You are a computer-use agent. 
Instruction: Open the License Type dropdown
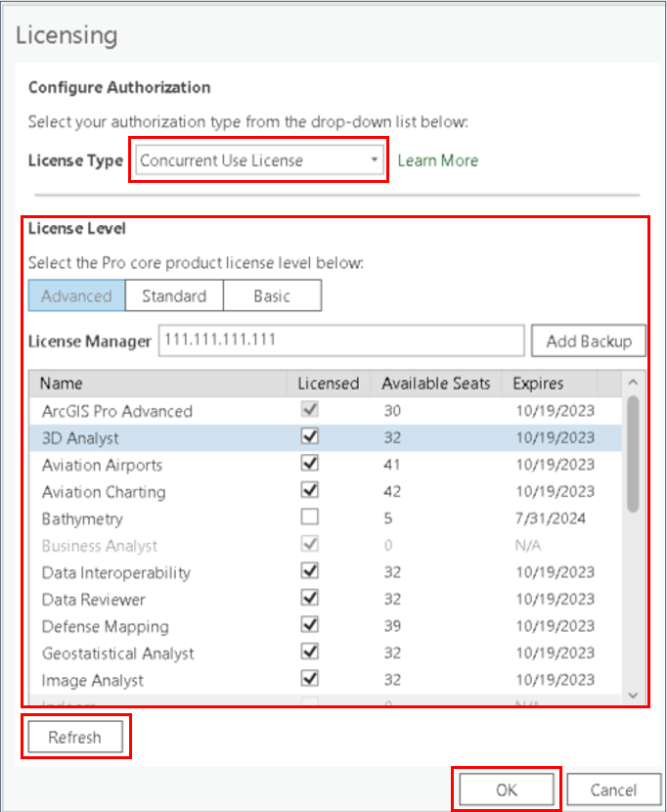(x=259, y=160)
